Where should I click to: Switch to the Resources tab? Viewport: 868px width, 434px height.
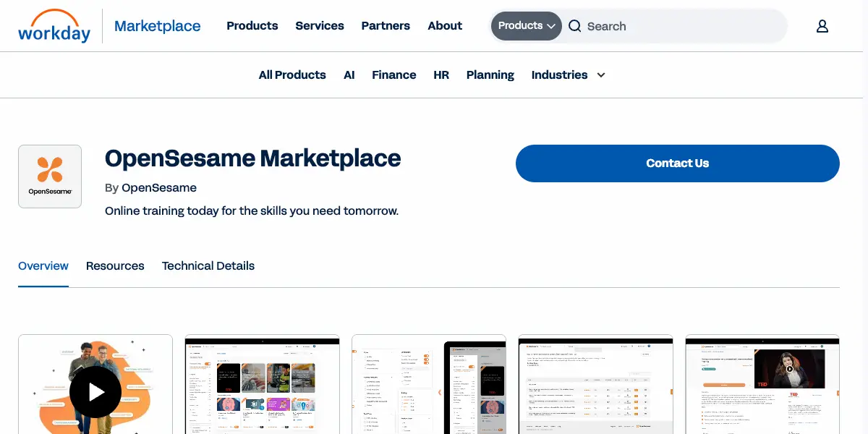click(x=115, y=265)
